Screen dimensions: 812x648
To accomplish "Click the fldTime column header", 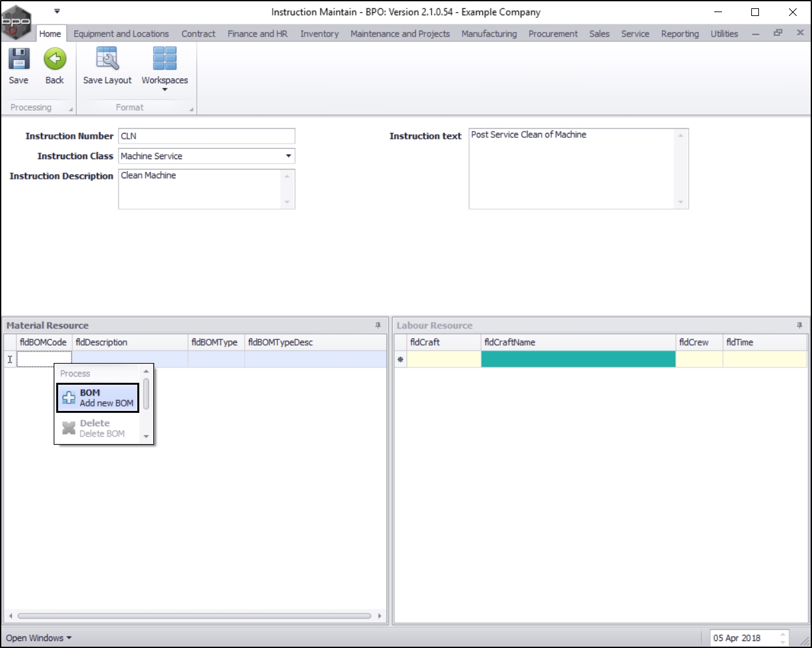I will 765,342.
